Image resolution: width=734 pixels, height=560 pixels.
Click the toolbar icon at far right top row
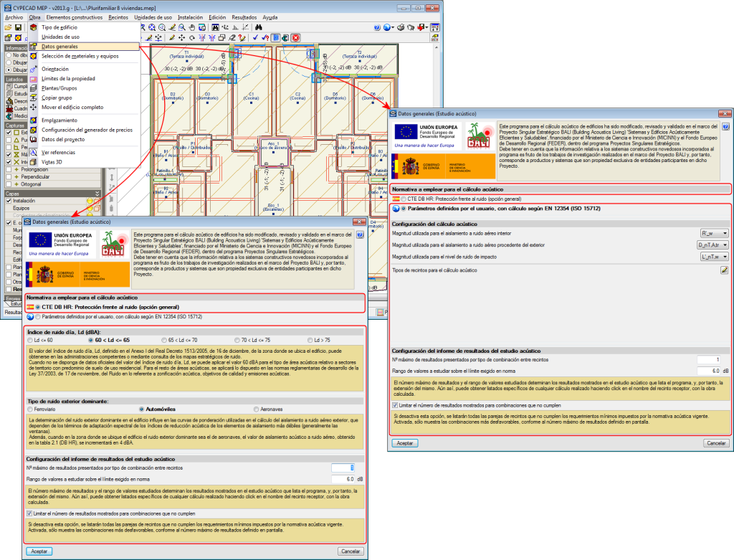pyautogui.click(x=435, y=28)
